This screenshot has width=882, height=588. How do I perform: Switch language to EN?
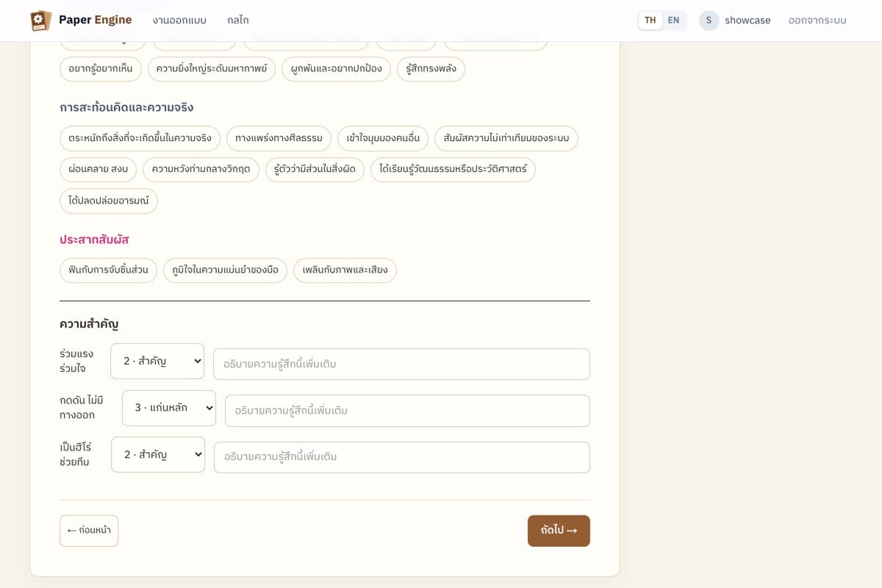(x=673, y=21)
